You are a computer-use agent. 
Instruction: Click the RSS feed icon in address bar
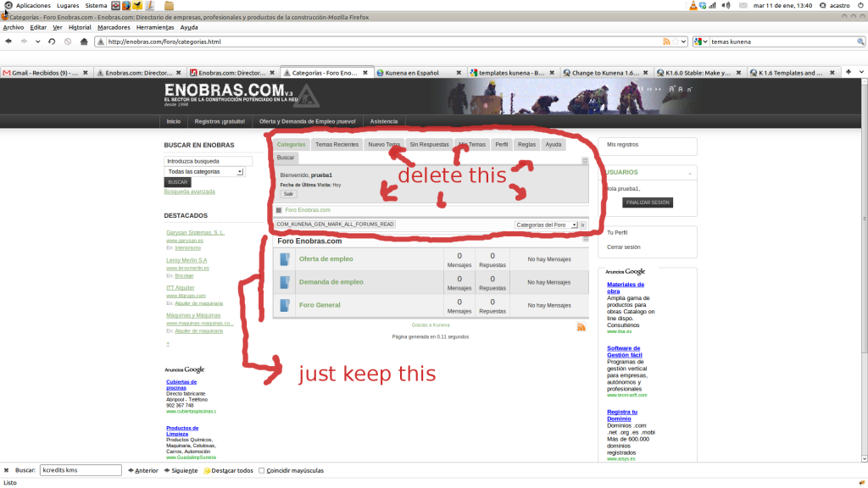[668, 42]
